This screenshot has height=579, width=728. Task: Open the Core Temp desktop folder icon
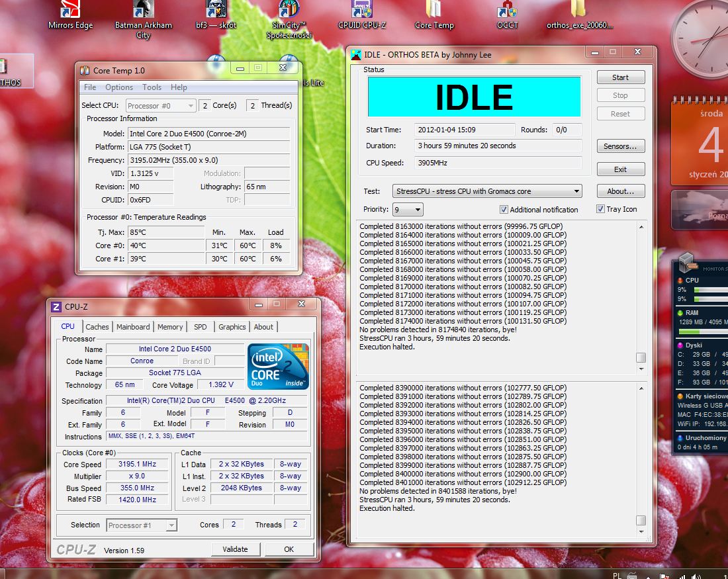pos(434,14)
